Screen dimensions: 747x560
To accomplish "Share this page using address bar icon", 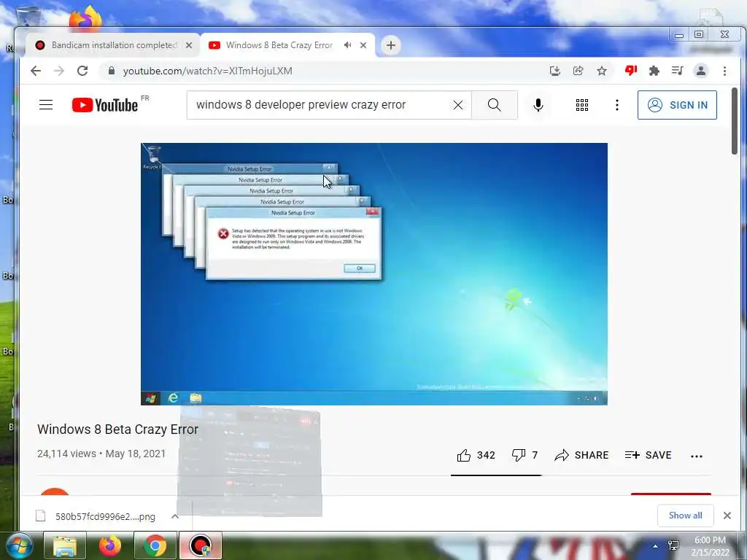I will [578, 71].
